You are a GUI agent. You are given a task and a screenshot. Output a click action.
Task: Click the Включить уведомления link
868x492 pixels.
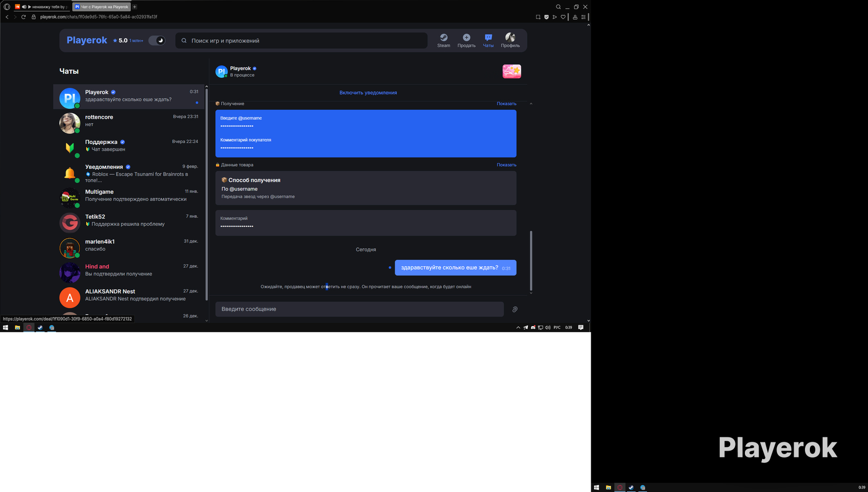368,92
